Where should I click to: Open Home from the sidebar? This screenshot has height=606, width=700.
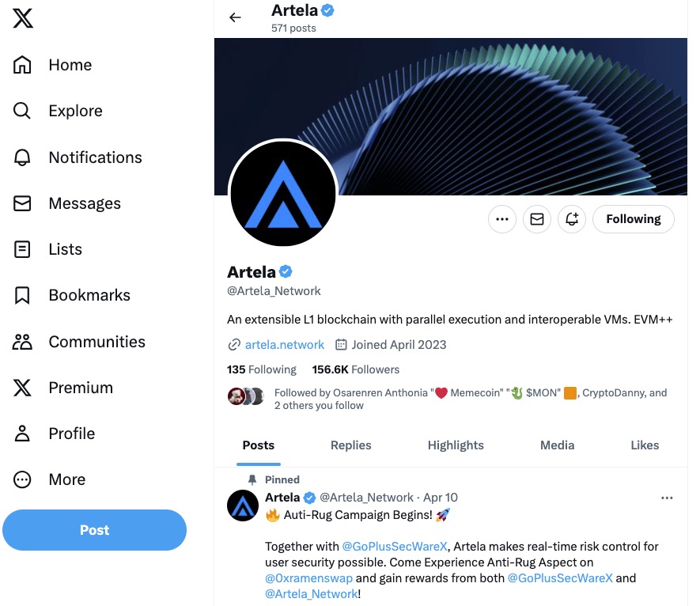coord(53,65)
